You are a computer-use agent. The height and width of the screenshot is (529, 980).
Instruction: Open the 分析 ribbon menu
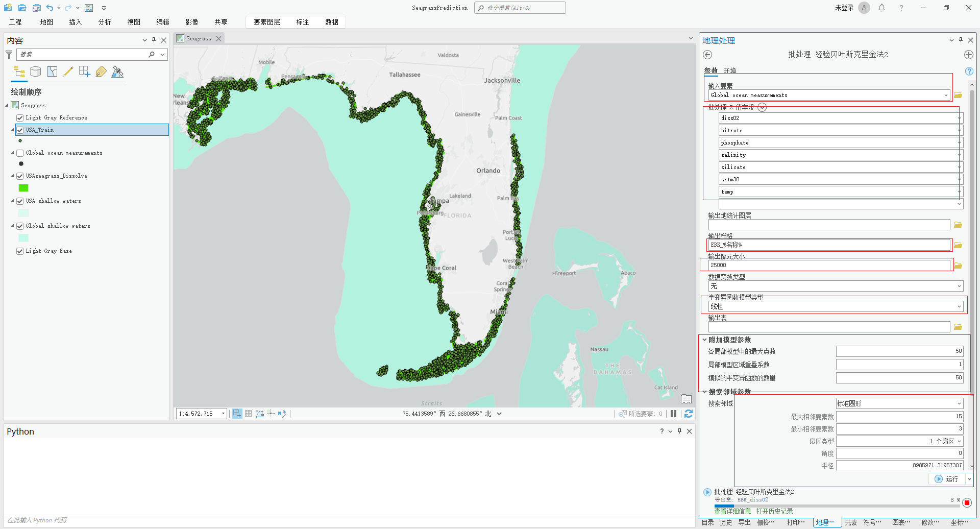tap(104, 22)
